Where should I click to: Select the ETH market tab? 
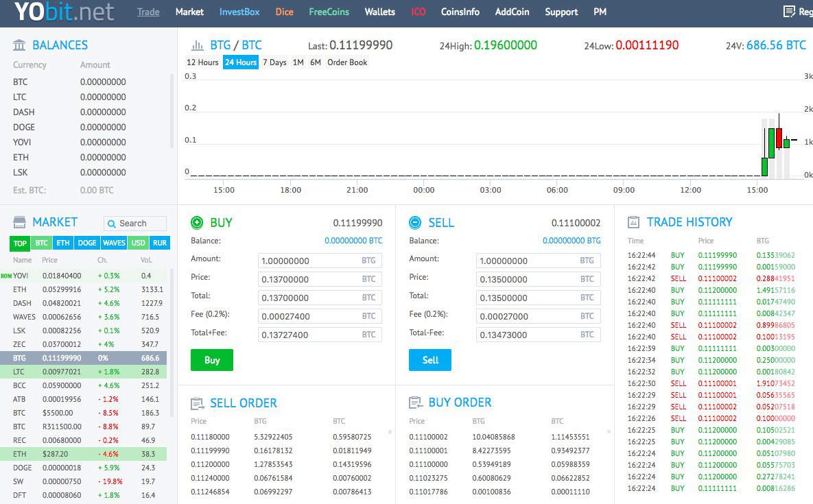[62, 243]
